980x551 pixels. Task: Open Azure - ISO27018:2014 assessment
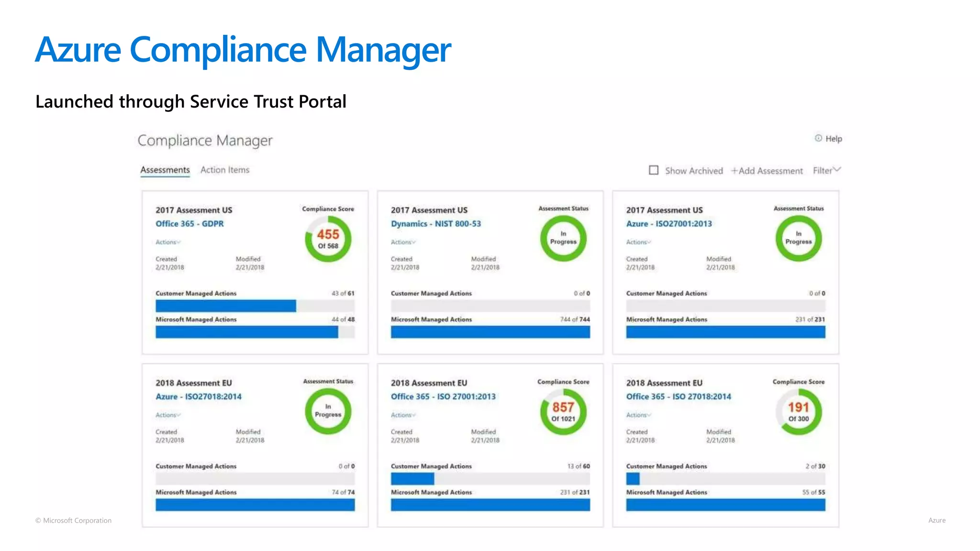tap(198, 397)
